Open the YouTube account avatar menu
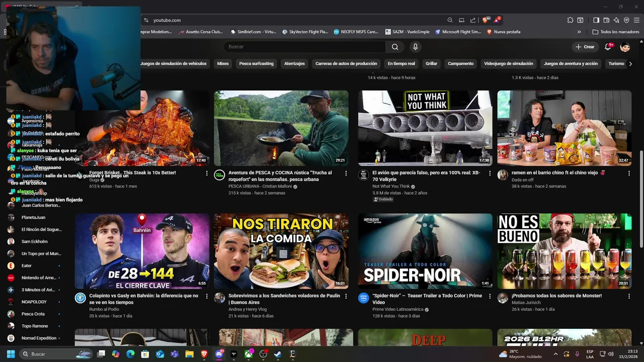The width and height of the screenshot is (644, 362). tap(625, 47)
